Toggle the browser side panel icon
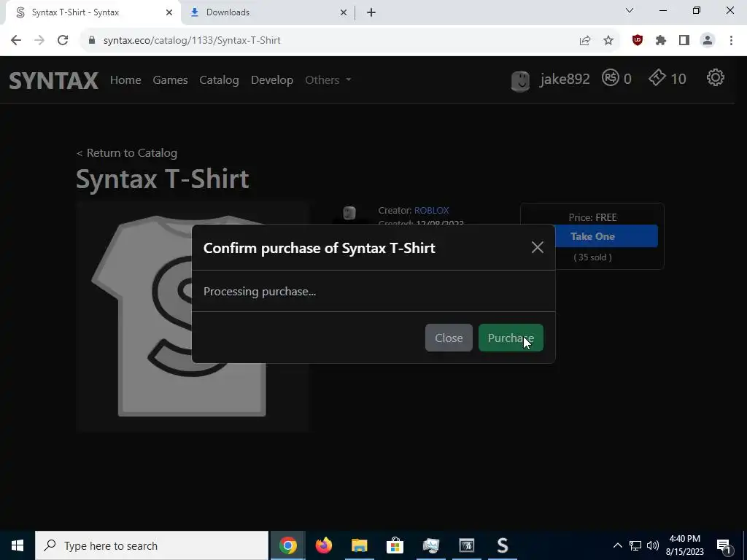747x560 pixels. point(684,41)
